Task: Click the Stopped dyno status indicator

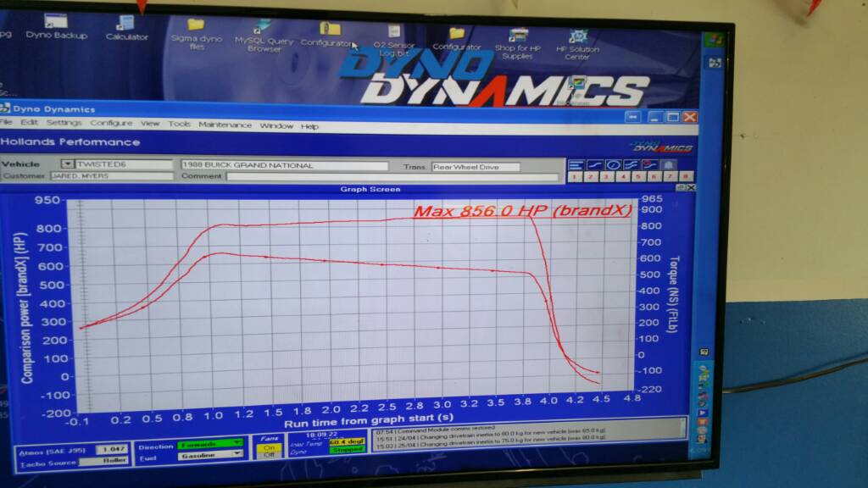Action: 347,450
